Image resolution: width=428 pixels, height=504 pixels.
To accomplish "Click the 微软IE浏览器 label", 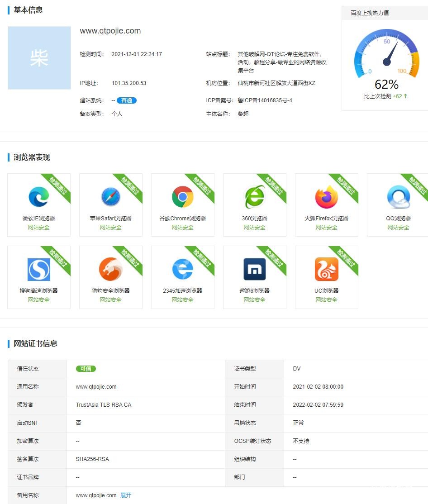I will pyautogui.click(x=39, y=218).
